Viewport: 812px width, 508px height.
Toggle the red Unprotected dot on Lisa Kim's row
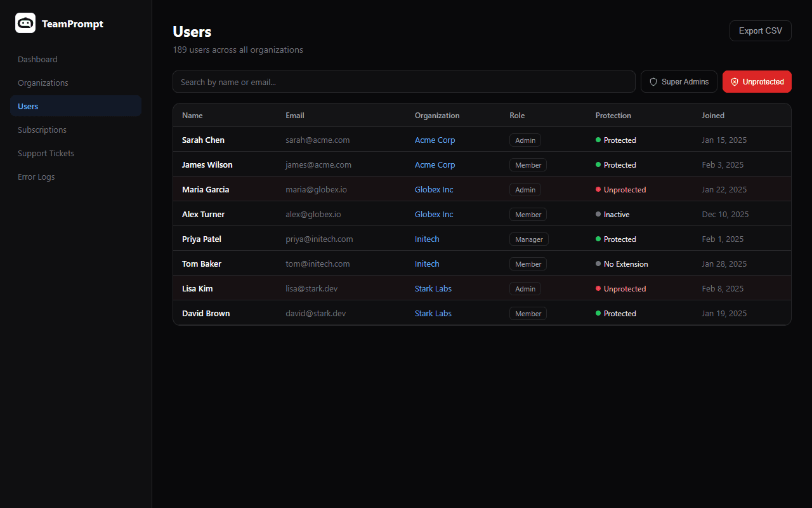pos(598,288)
